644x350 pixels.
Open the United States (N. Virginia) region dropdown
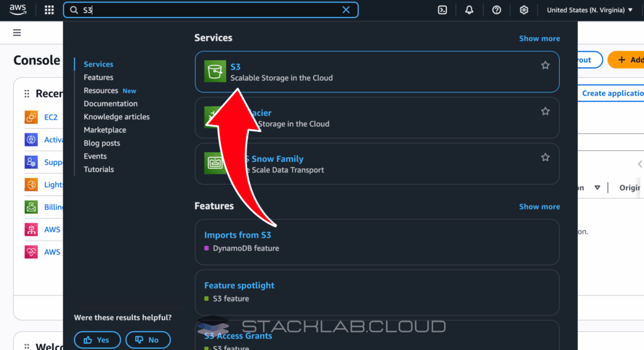coord(589,10)
